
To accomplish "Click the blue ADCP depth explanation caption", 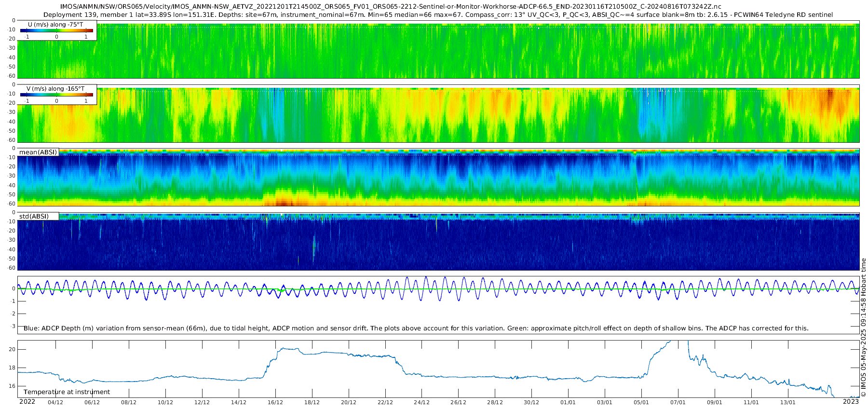I will click(x=416, y=328).
